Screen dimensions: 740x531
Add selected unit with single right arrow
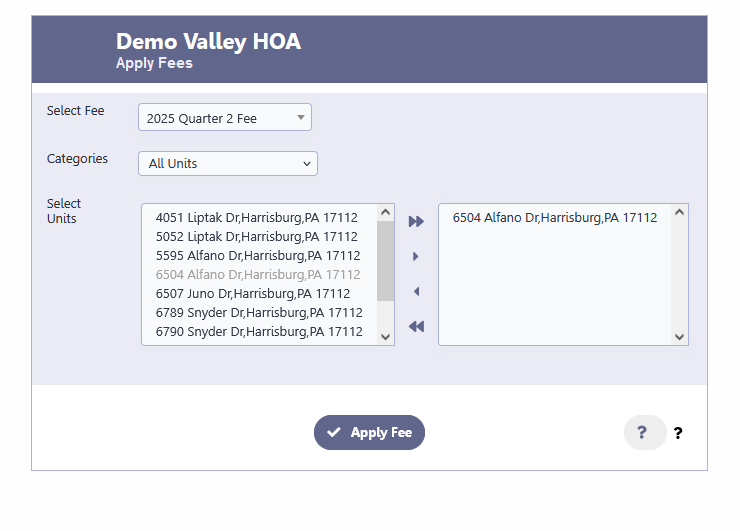(x=416, y=256)
